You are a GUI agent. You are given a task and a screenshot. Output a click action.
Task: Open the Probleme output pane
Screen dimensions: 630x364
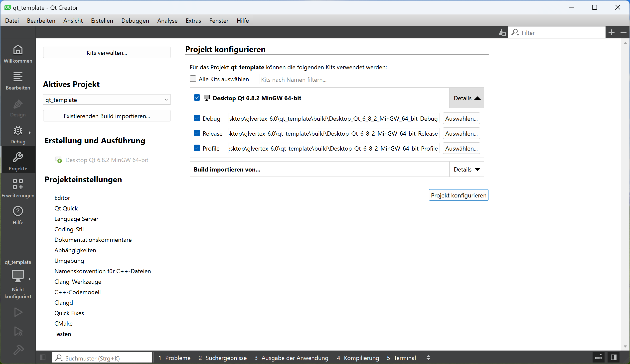[x=174, y=358]
